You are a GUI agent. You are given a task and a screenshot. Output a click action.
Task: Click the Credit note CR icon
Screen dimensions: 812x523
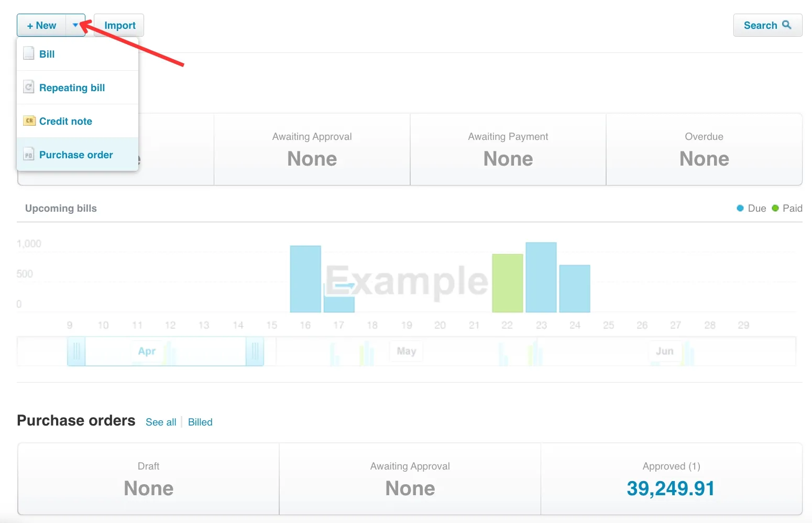(x=29, y=121)
